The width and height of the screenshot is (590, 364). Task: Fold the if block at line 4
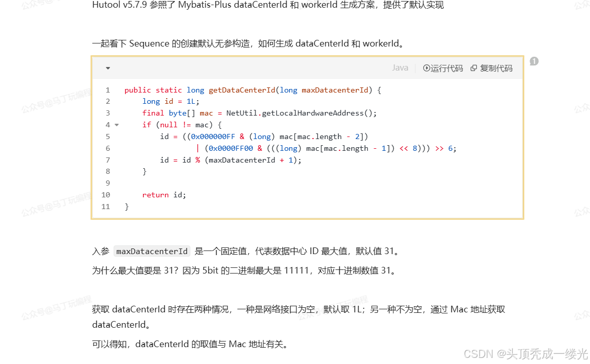[x=117, y=125]
